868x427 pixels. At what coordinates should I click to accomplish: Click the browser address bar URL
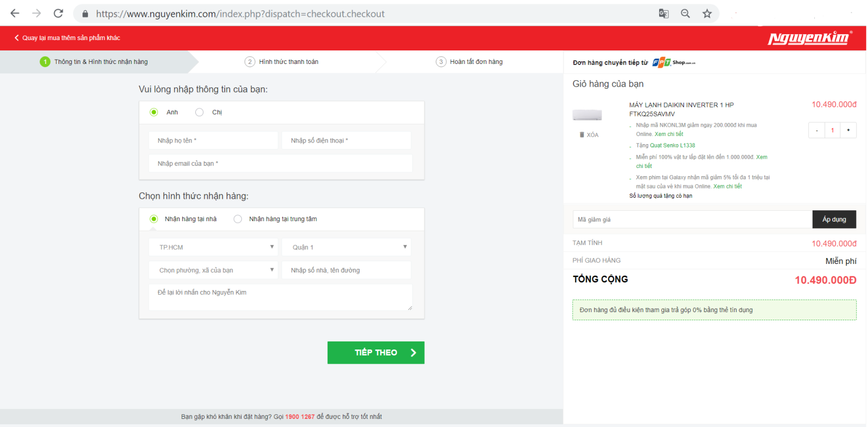point(240,14)
